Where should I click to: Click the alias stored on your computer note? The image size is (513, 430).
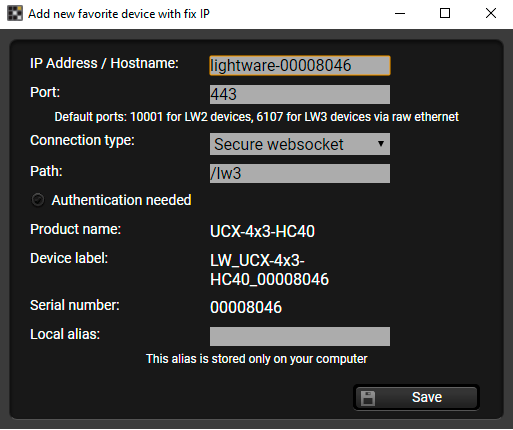(257, 359)
